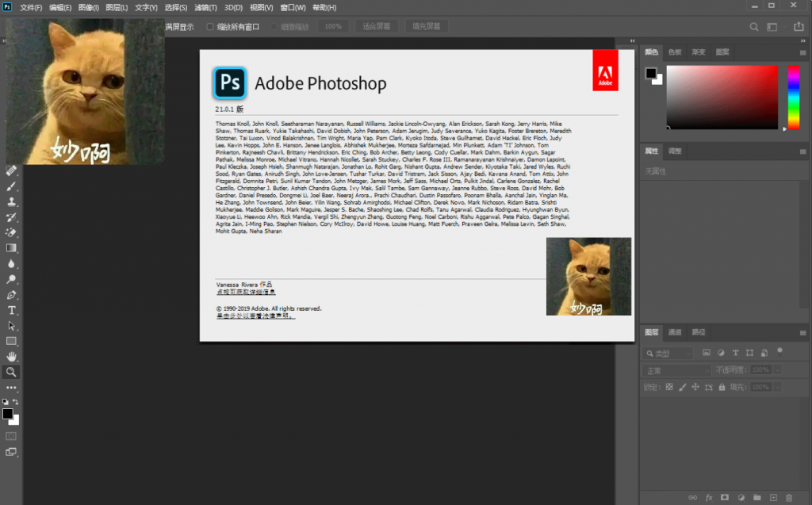
Task: Open the 帮助(H) menu
Action: [324, 8]
